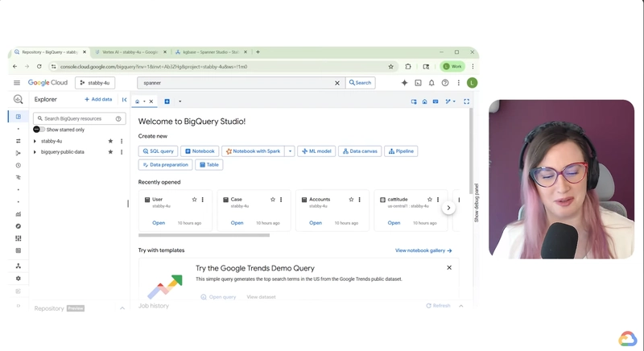Open the View notebook gallery link
Image resolution: width=644 pixels, height=351 pixels.
point(423,250)
